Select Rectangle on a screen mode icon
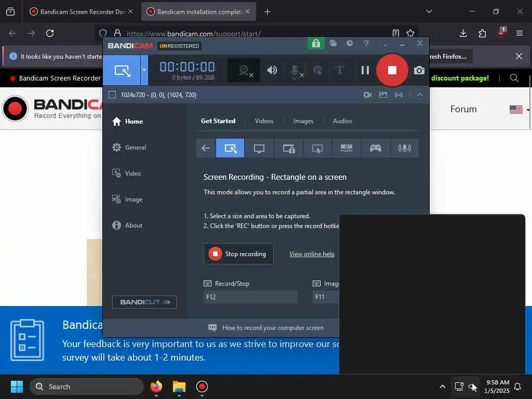Viewport: 532px width, 399px height. coord(230,148)
